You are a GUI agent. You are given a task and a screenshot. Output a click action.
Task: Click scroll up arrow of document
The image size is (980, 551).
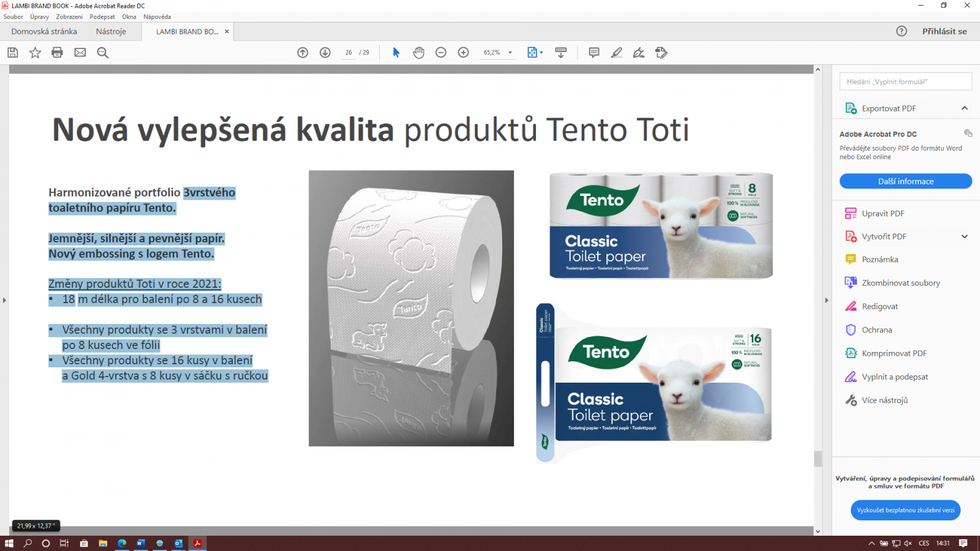[x=818, y=69]
